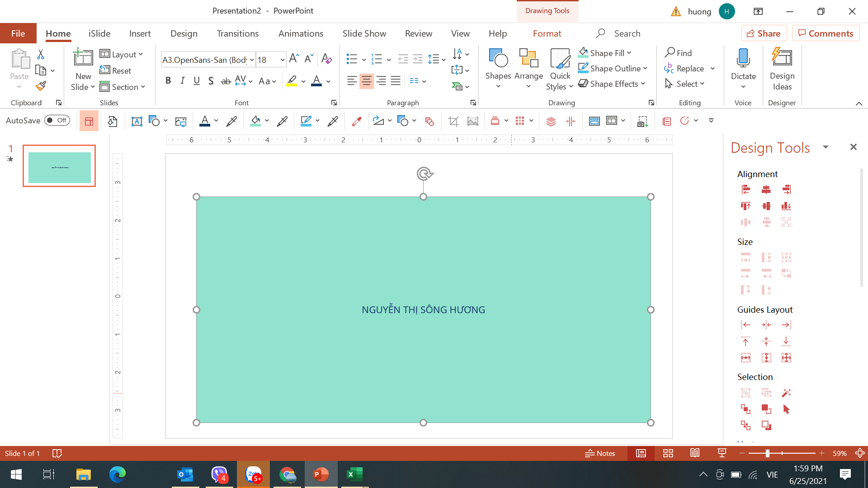The width and height of the screenshot is (868, 488).
Task: Click the screenshot capture icon in quick toolbar
Action: click(x=642, y=121)
